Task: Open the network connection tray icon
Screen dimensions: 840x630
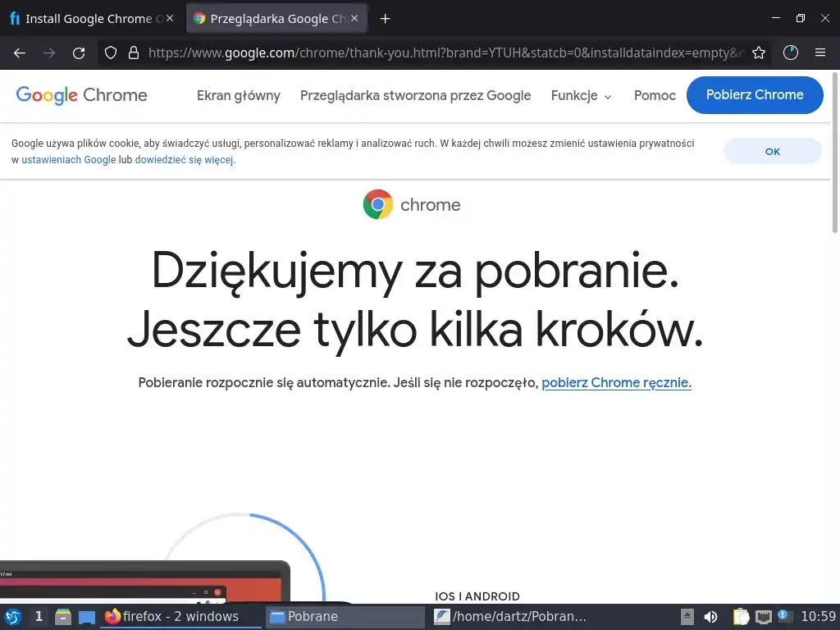Action: click(764, 617)
